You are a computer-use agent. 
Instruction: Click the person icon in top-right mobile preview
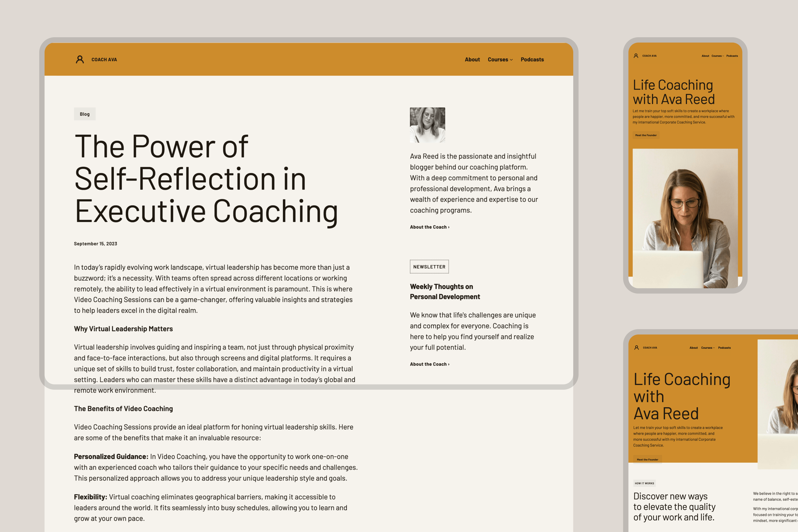pos(636,56)
